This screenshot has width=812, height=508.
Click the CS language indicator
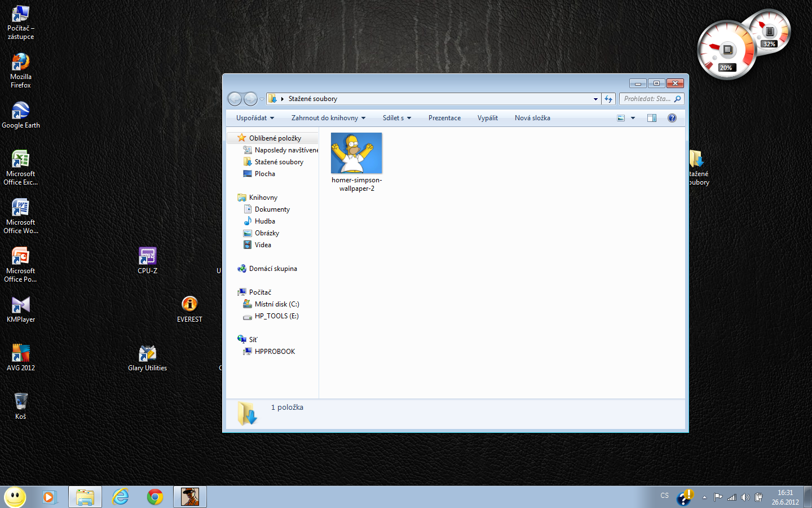click(x=665, y=496)
